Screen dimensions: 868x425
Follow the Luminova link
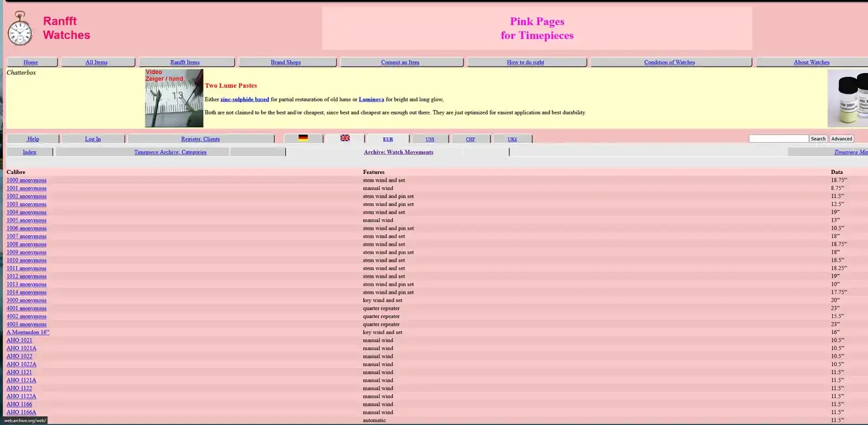pos(372,99)
